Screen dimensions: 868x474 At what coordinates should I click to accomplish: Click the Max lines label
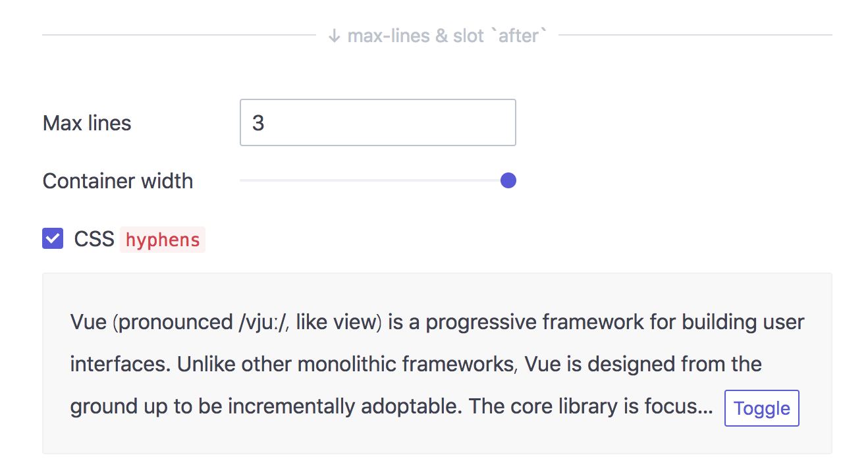pyautogui.click(x=87, y=122)
